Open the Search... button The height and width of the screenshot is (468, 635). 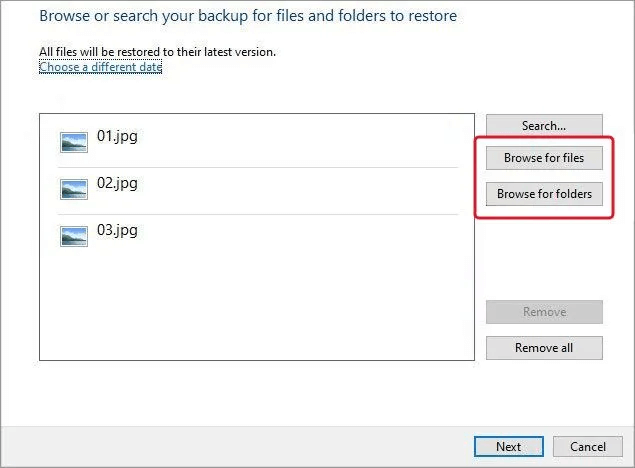click(x=544, y=125)
